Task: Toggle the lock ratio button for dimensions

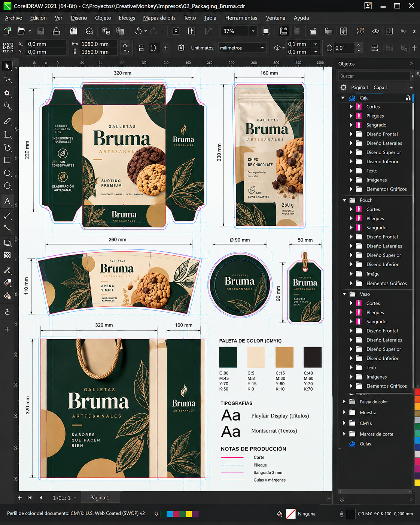Action: (x=125, y=48)
